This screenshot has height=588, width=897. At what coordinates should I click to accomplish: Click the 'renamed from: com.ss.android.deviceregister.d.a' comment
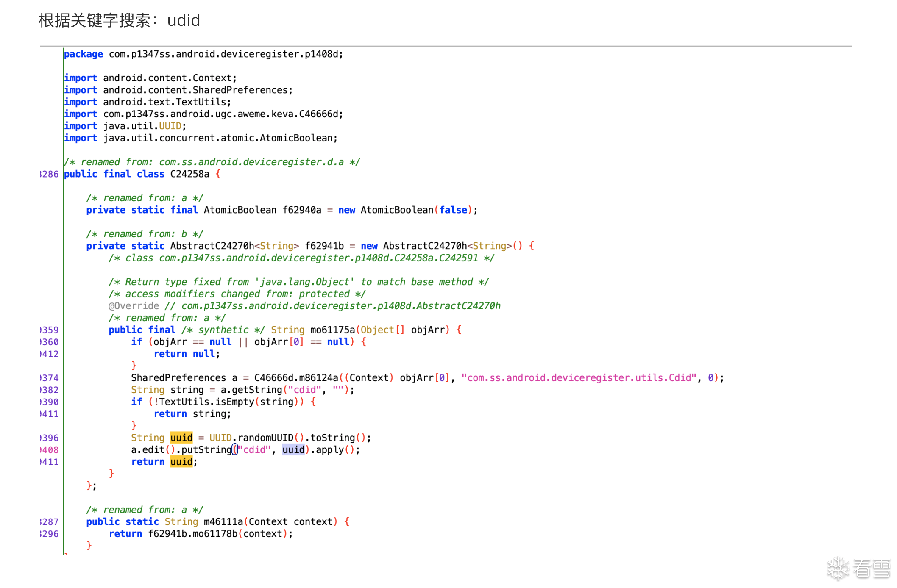[x=212, y=162]
